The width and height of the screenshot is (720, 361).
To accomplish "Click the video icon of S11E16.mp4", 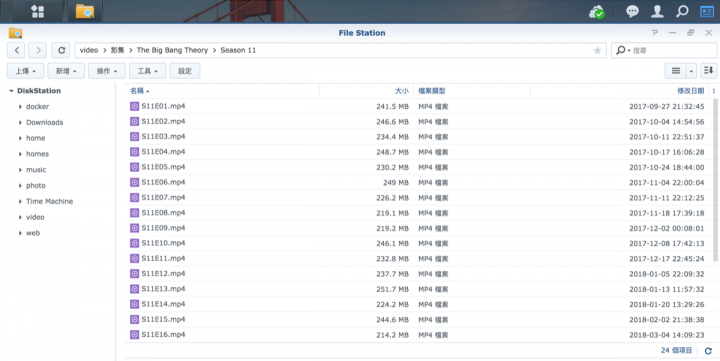I will coord(134,334).
